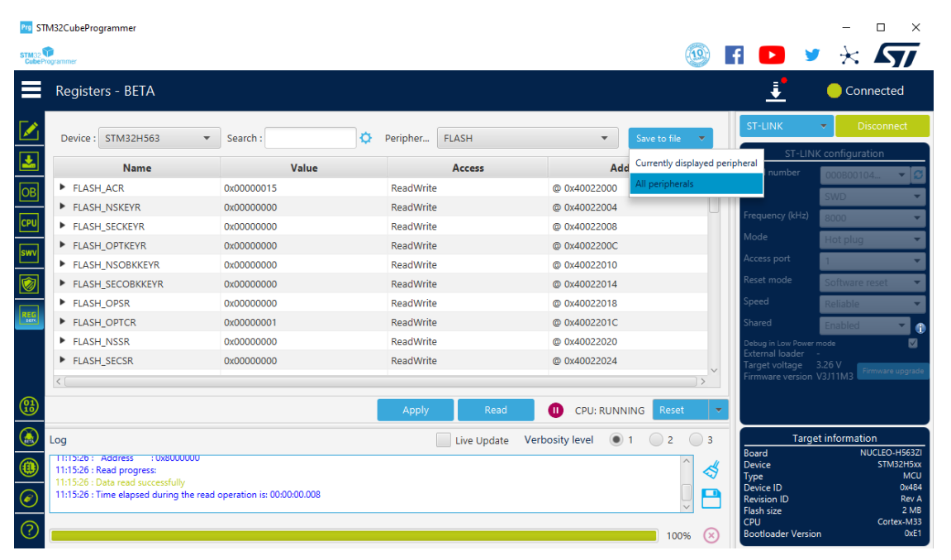The width and height of the screenshot is (951, 560).
Task: Expand the FLASH_OPTCR register row
Action: (x=63, y=322)
